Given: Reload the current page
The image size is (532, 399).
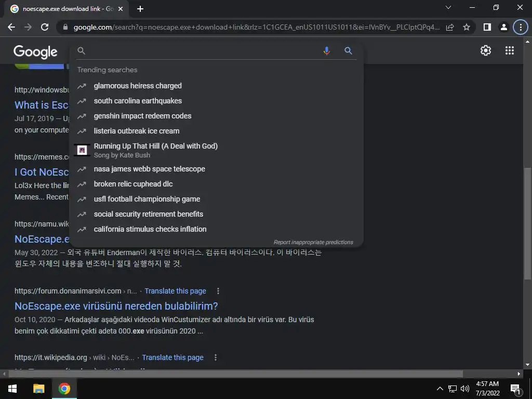Looking at the screenshot, I should coord(45,27).
